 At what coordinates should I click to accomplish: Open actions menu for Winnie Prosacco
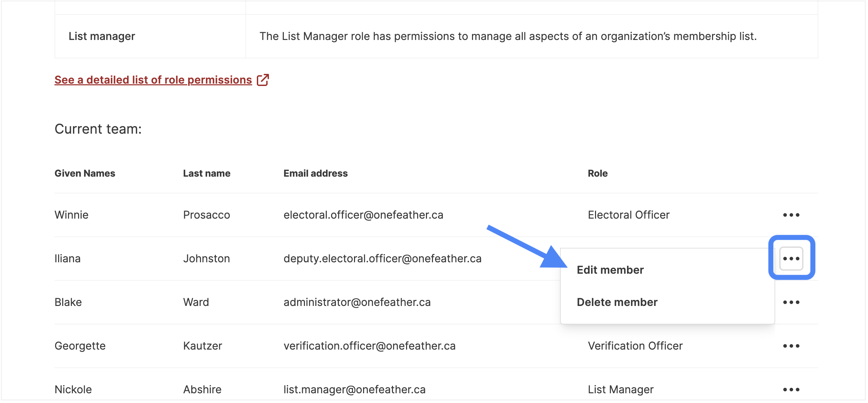(791, 215)
